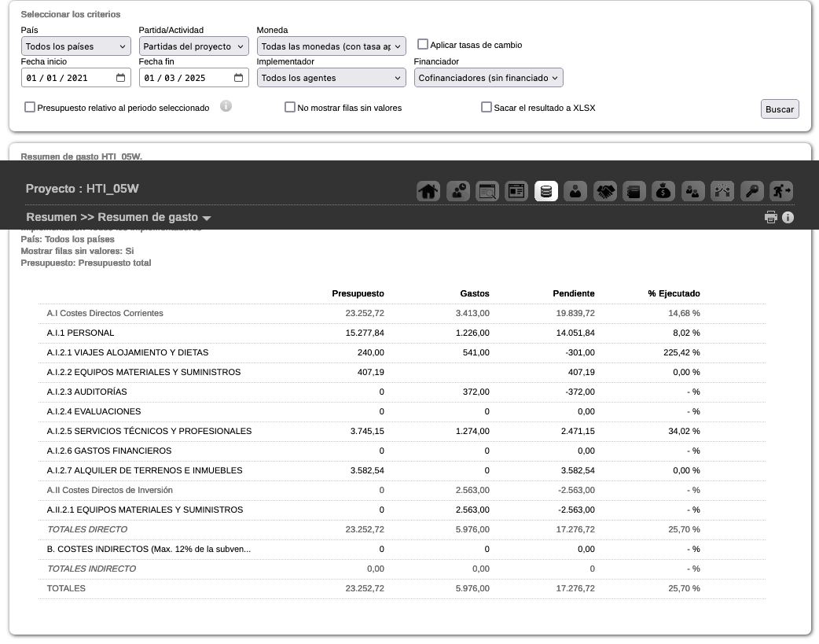Open the País dropdown
Screen dimensions: 819x644
[x=76, y=46]
